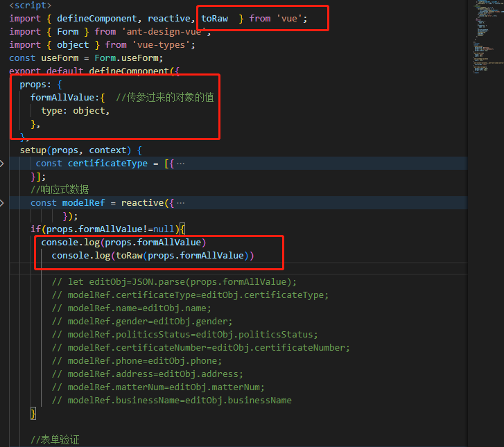Click the ellipsis after certificateType = [{

(x=181, y=164)
